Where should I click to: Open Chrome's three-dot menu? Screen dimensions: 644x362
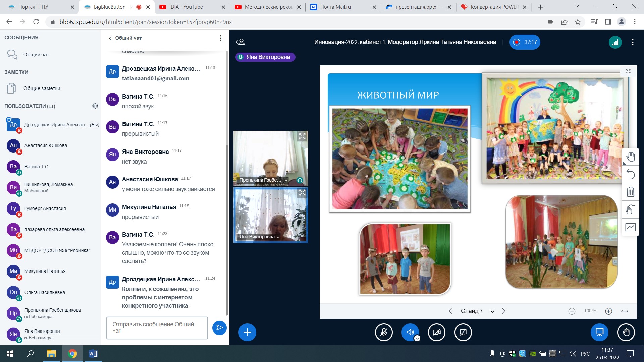click(635, 22)
